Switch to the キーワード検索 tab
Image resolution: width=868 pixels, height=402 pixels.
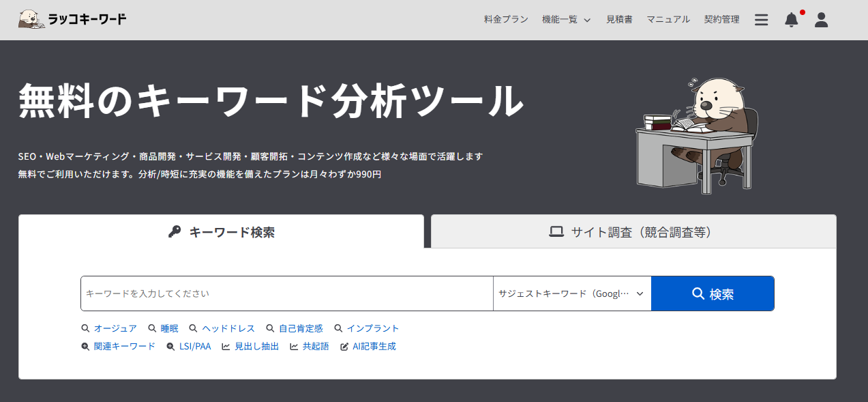(x=221, y=232)
